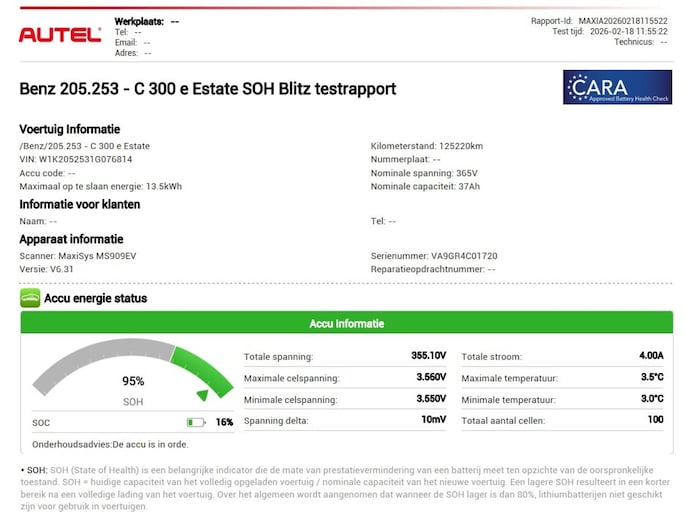Image resolution: width=685 pixels, height=514 pixels.
Task: Click the Autel logo in the header
Action: [60, 34]
